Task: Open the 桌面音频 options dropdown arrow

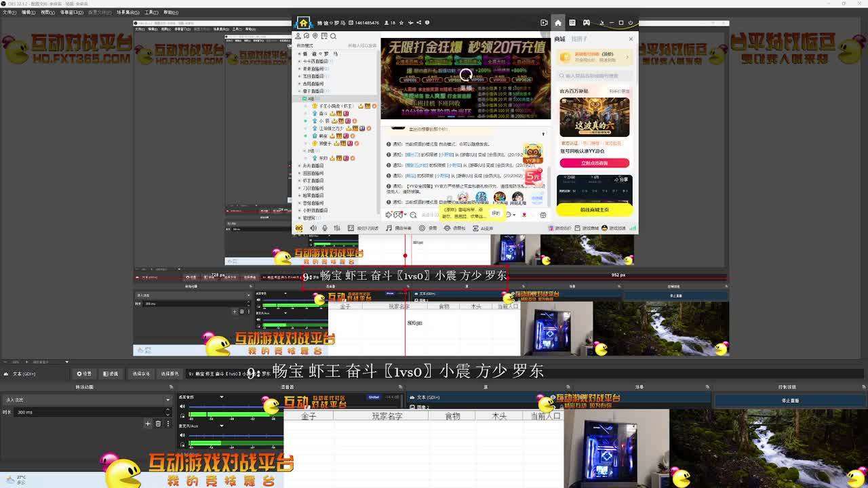Action: click(222, 397)
